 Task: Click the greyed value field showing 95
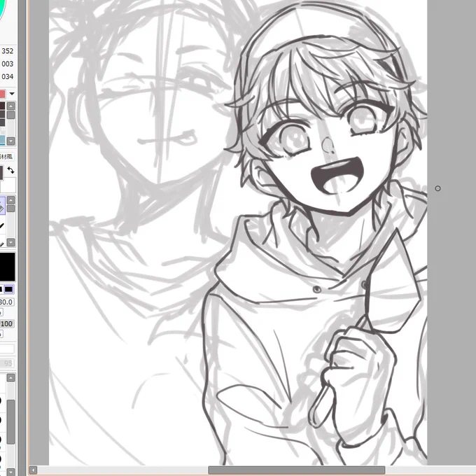coord(7,363)
